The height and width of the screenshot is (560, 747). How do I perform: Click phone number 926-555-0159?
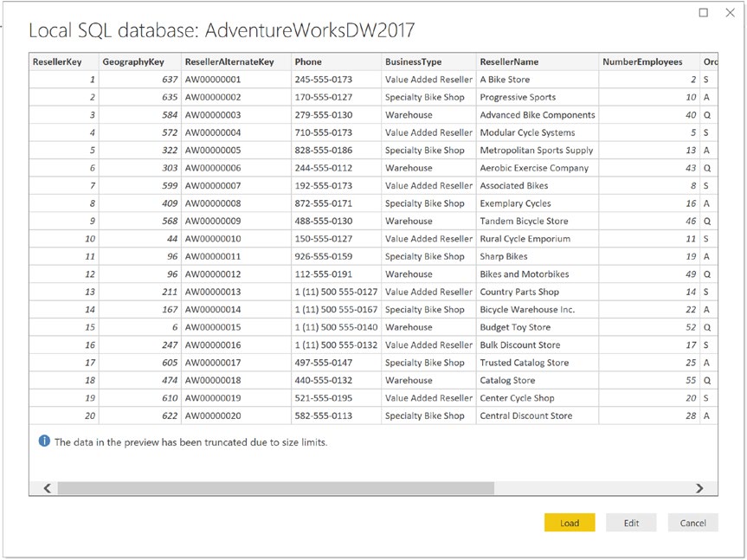click(324, 256)
